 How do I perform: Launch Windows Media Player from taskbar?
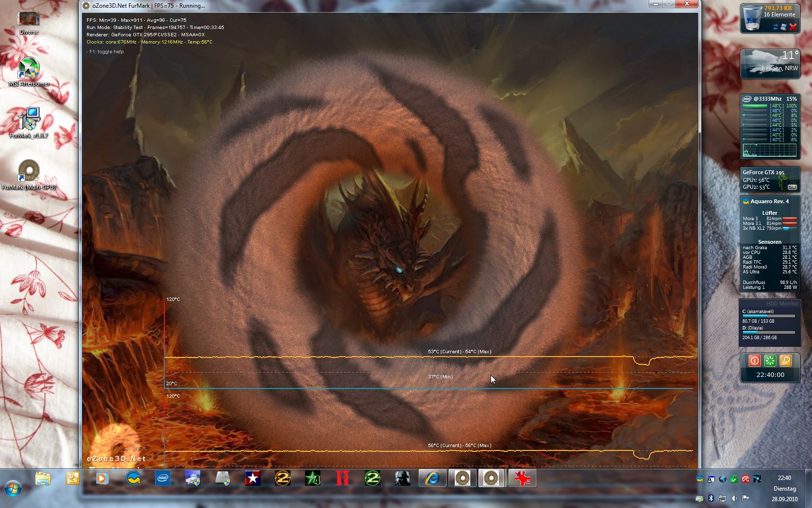[x=102, y=478]
